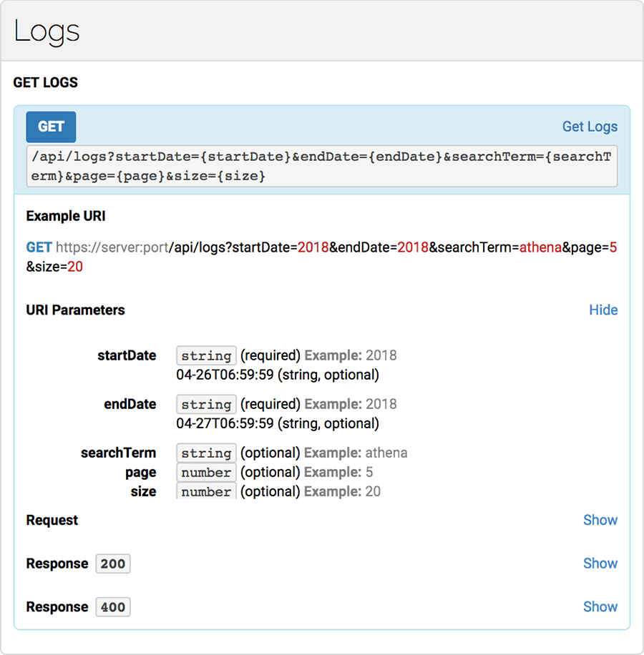The image size is (644, 655).
Task: Click the red athena value in example URI
Action: pos(540,247)
